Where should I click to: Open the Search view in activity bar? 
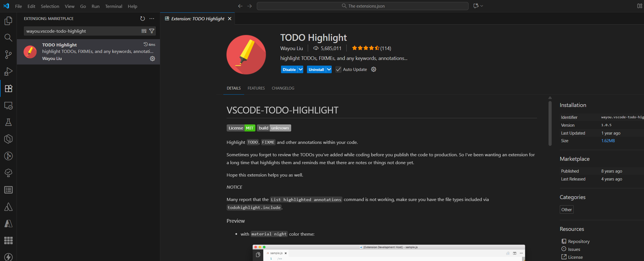coord(8,37)
